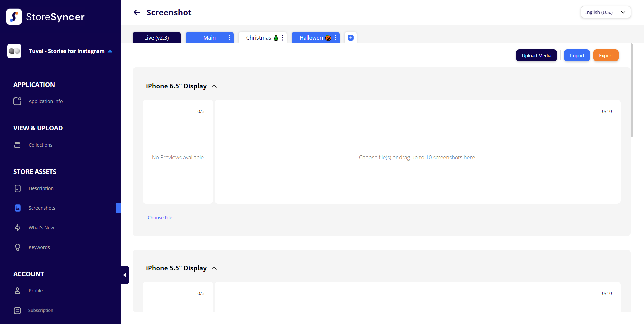644x324 pixels.
Task: Expand the Tuval app selector
Action: click(110, 51)
